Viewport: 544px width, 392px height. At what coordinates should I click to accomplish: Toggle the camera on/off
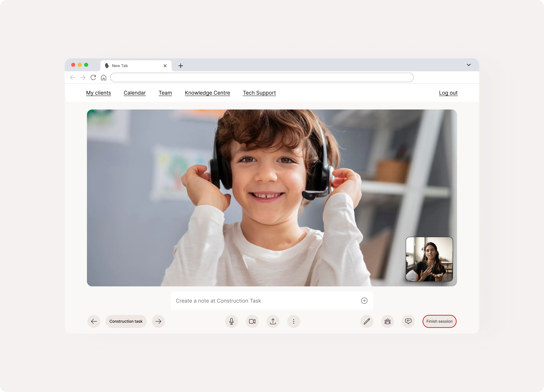pyautogui.click(x=252, y=321)
